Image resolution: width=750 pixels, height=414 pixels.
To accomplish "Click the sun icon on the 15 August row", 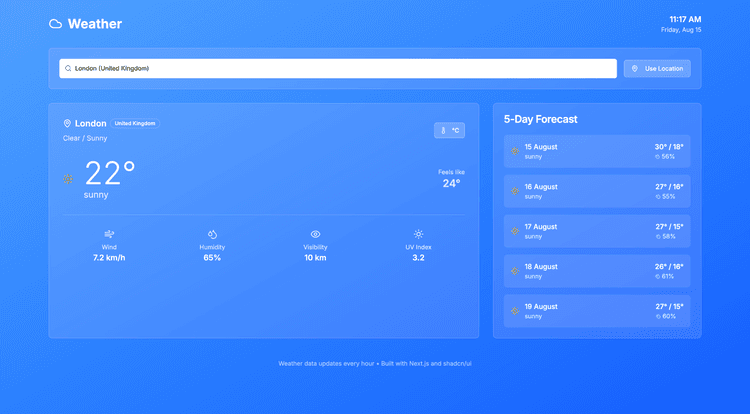I will tap(515, 151).
